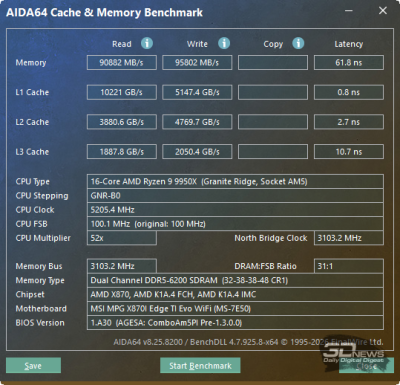Click the CPU Stepping label

(x=42, y=196)
